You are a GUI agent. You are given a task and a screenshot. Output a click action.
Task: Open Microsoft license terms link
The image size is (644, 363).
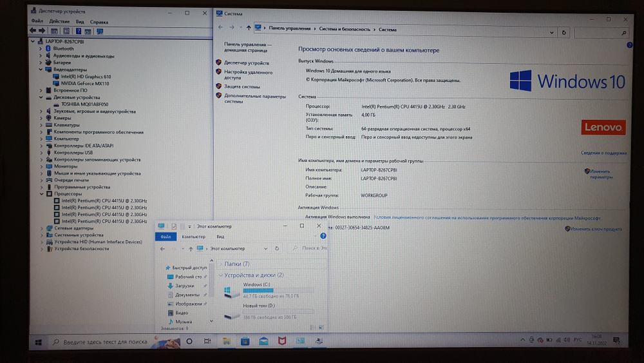(x=487, y=218)
